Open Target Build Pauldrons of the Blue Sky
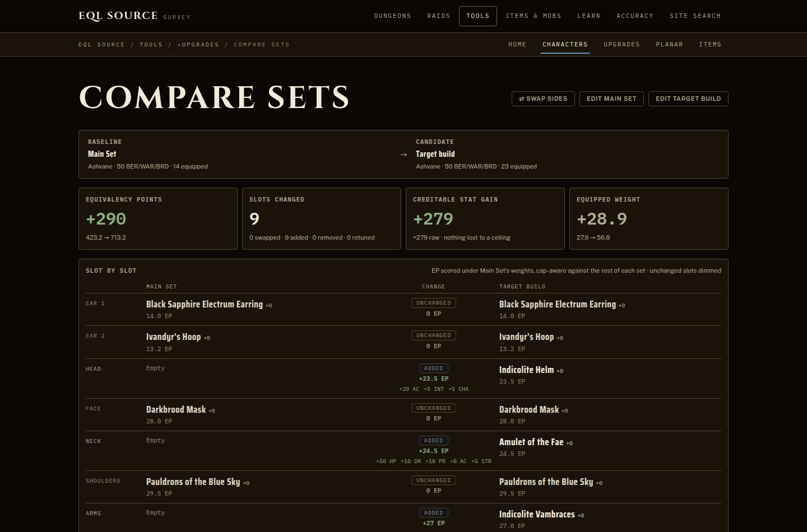This screenshot has width=807, height=532. [x=546, y=482]
